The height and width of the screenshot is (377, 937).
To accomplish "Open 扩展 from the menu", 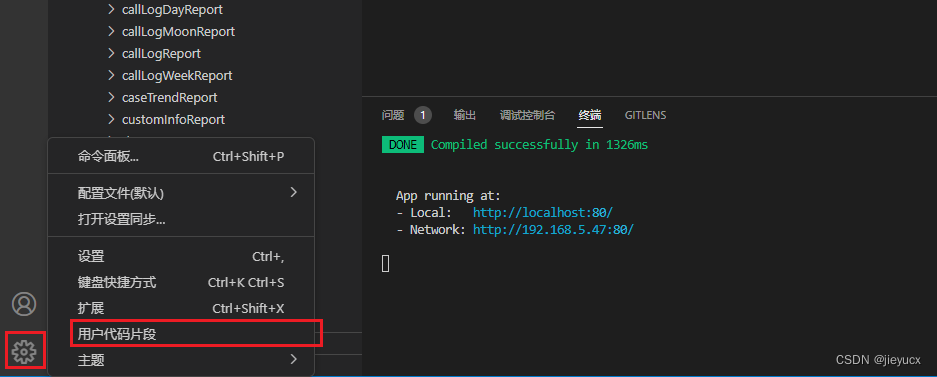I will pyautogui.click(x=181, y=308).
